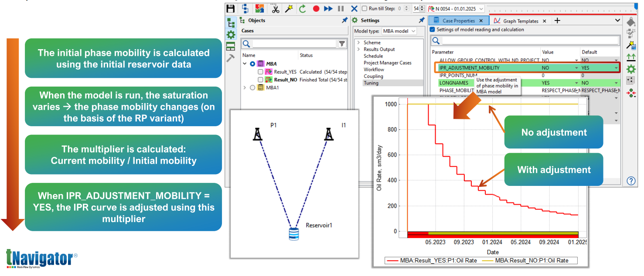This screenshot has height=276, width=644.
Task: Click the blue X stop icon
Action: [x=354, y=8]
